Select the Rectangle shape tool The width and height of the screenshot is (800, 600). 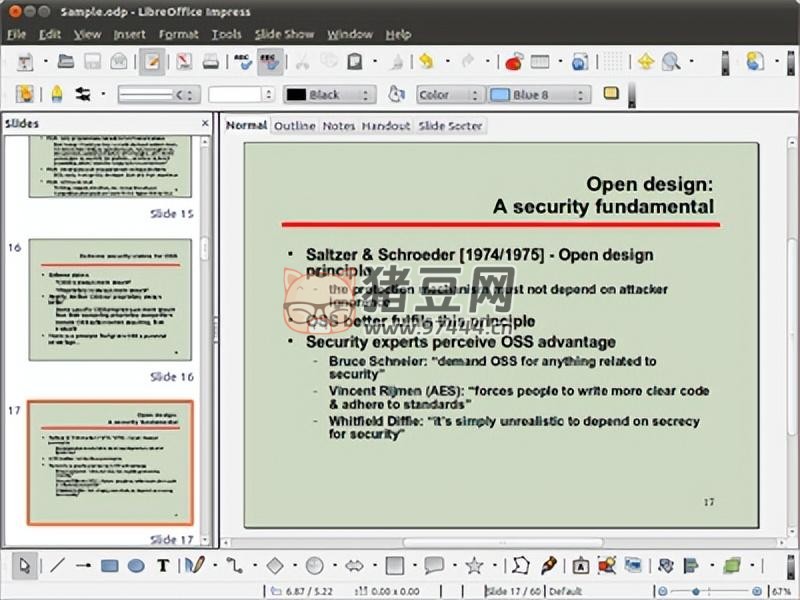tap(110, 566)
